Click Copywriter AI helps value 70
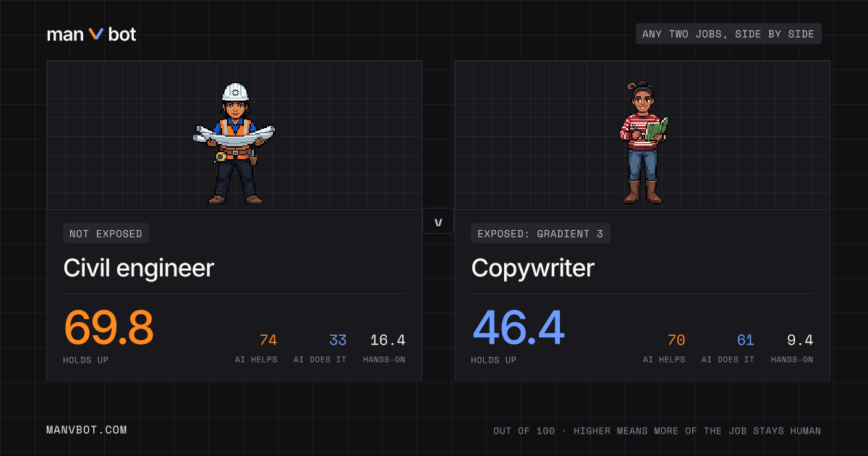 [676, 340]
